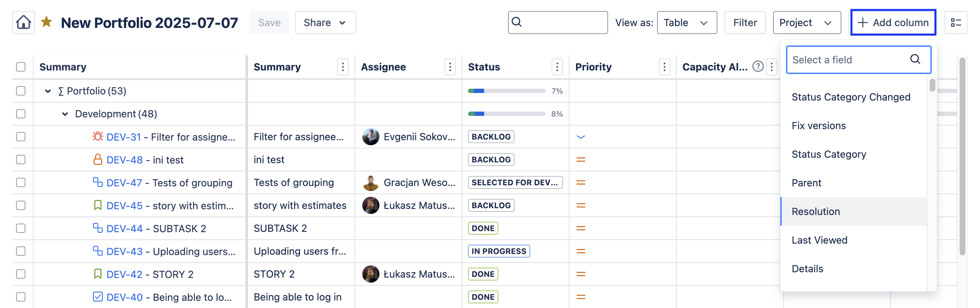980x308 pixels.
Task: Click the row layout settings icon
Action: point(956,23)
